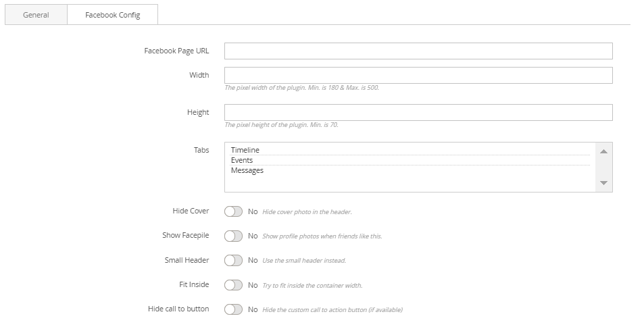Image resolution: width=644 pixels, height=333 pixels.
Task: Toggle the Small Header option
Action: (x=233, y=260)
